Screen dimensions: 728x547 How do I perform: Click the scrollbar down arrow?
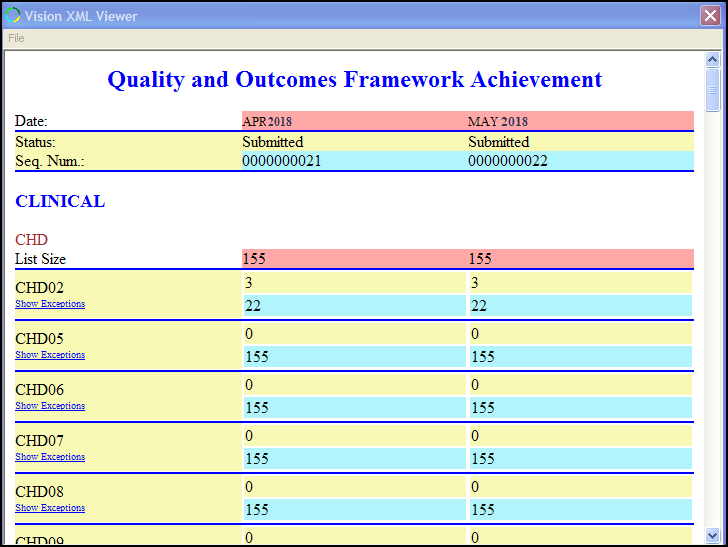pos(713,535)
